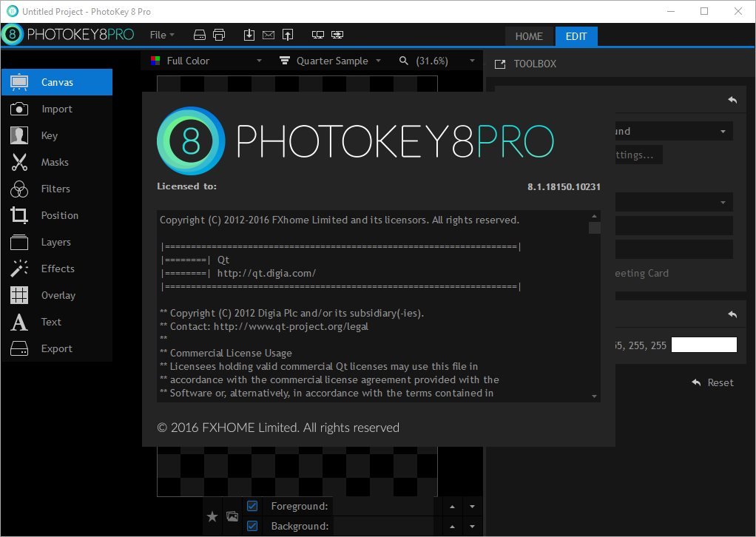The image size is (756, 537).
Task: Pop out the TOOLBOX panel icon
Action: coord(500,64)
